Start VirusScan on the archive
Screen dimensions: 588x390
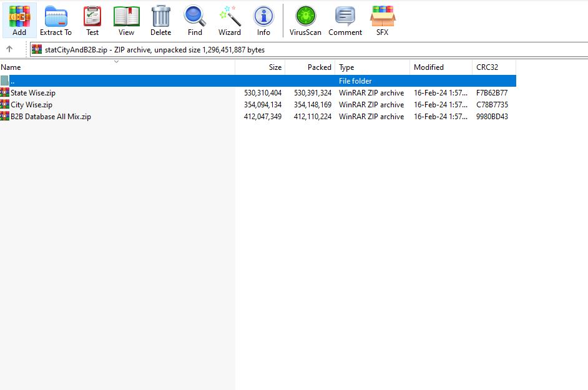305,20
